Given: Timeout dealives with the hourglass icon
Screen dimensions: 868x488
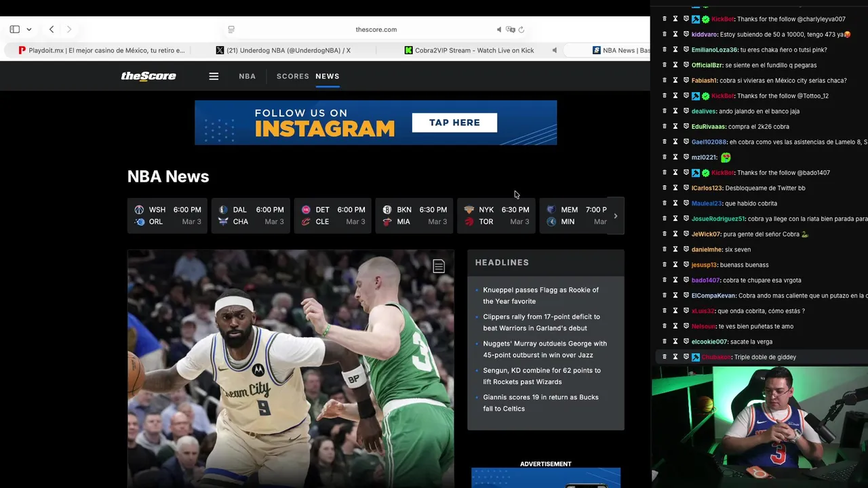Looking at the screenshot, I should point(675,111).
